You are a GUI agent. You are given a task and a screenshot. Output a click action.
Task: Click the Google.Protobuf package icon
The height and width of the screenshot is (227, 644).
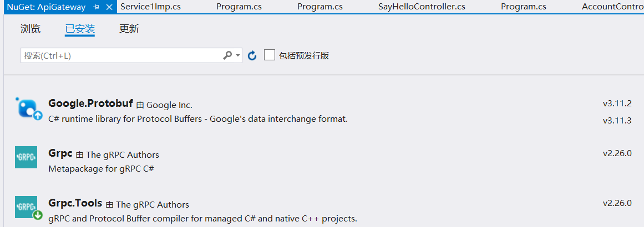(27, 108)
